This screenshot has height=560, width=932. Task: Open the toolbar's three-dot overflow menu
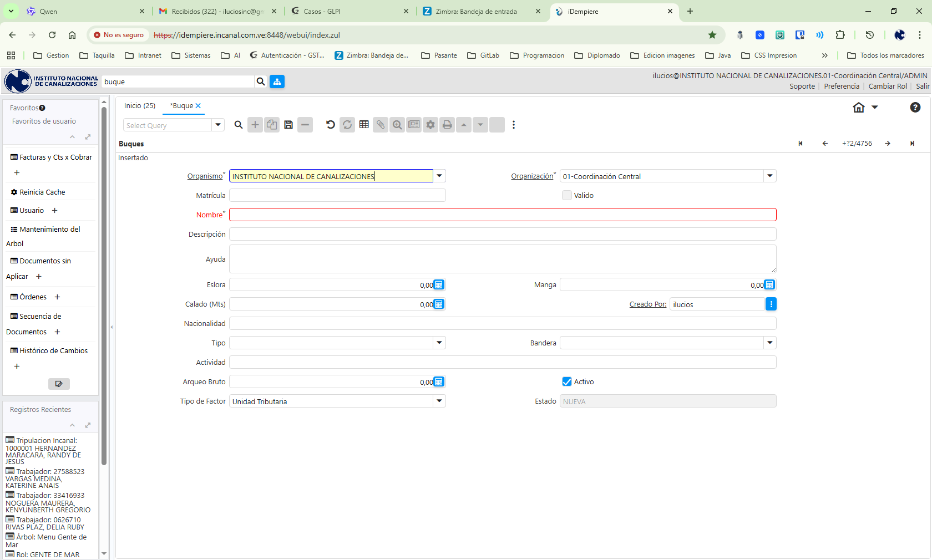click(x=514, y=125)
